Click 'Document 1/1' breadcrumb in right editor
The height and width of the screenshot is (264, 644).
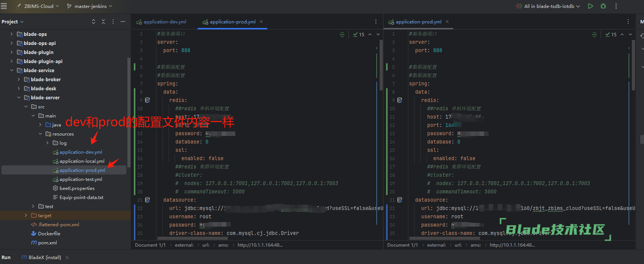coord(402,245)
